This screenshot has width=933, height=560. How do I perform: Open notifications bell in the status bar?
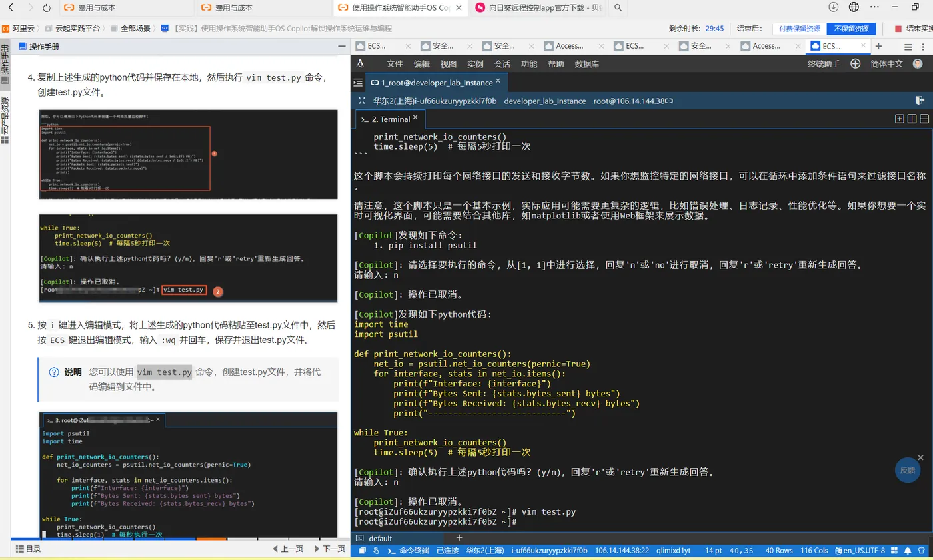pyautogui.click(x=907, y=551)
